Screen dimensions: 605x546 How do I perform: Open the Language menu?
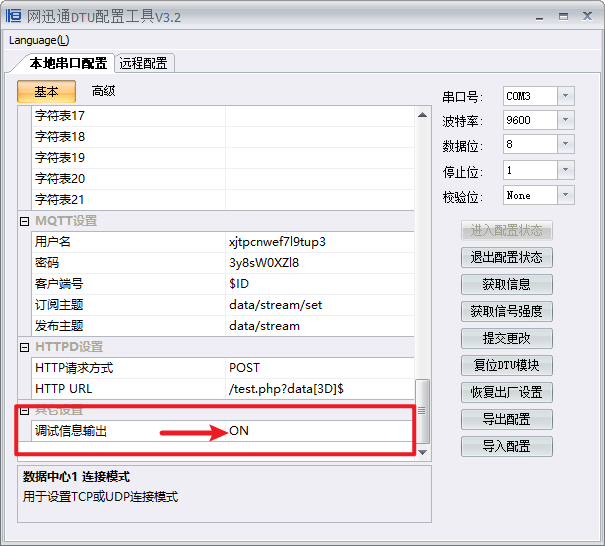(39, 40)
